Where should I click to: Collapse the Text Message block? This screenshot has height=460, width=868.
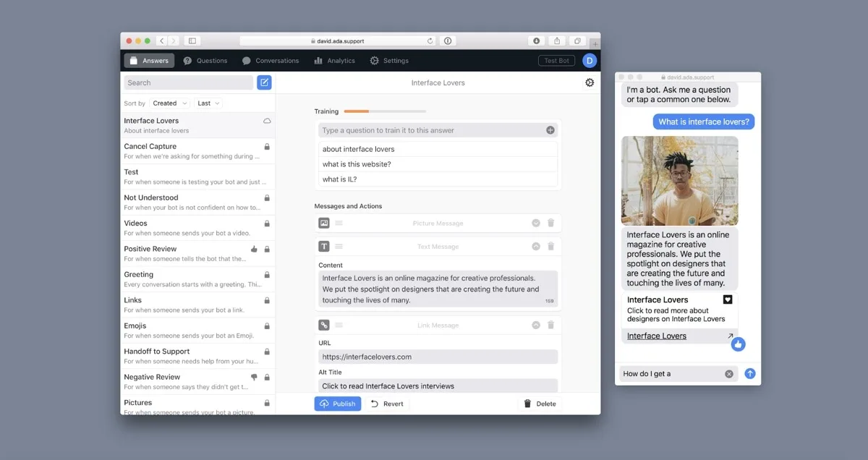click(536, 247)
